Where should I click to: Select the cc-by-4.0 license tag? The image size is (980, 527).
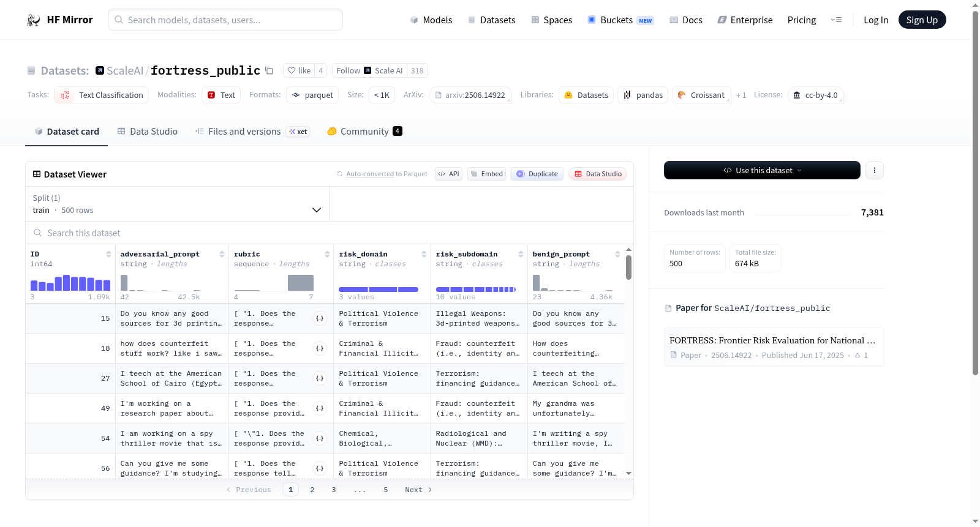816,95
